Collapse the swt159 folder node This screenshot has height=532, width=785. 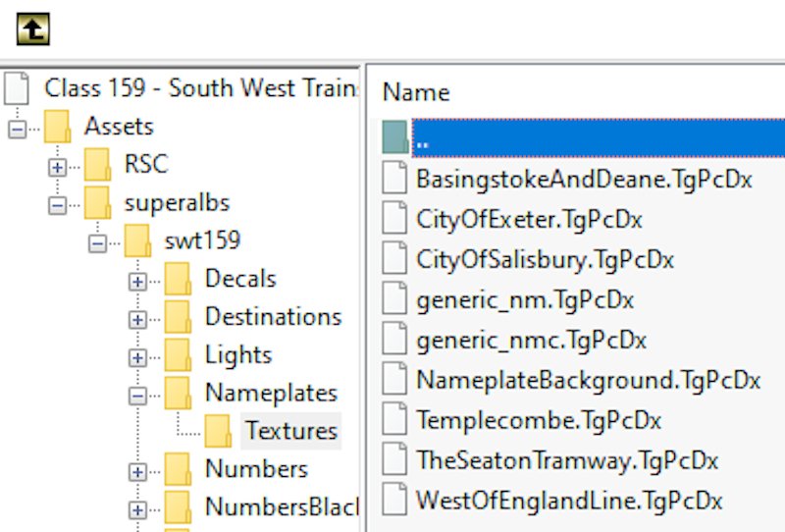coord(97,243)
